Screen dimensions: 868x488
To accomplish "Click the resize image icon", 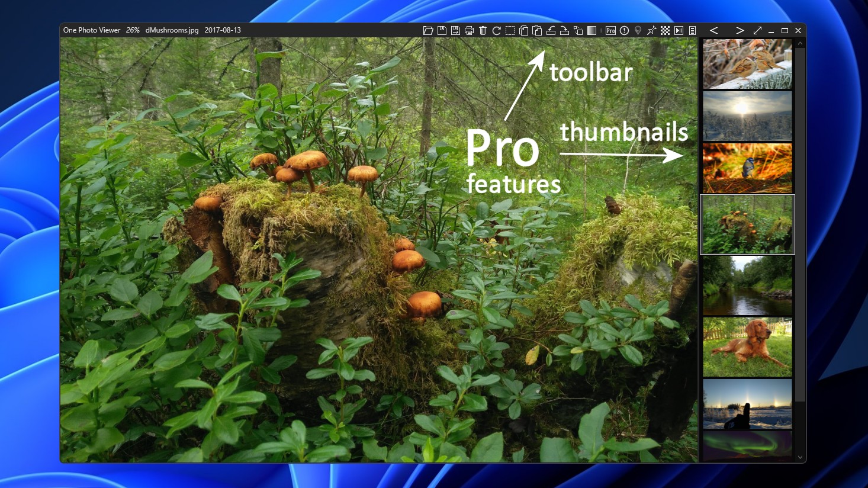I will [578, 31].
